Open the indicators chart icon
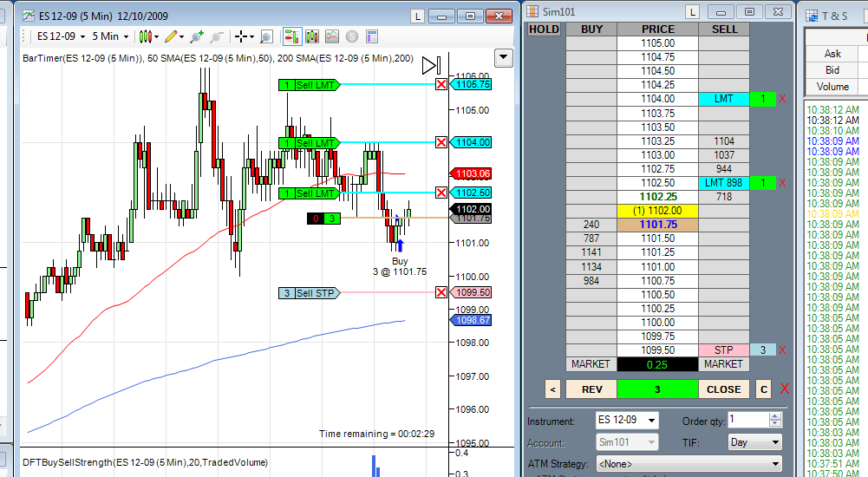 pyautogui.click(x=332, y=36)
